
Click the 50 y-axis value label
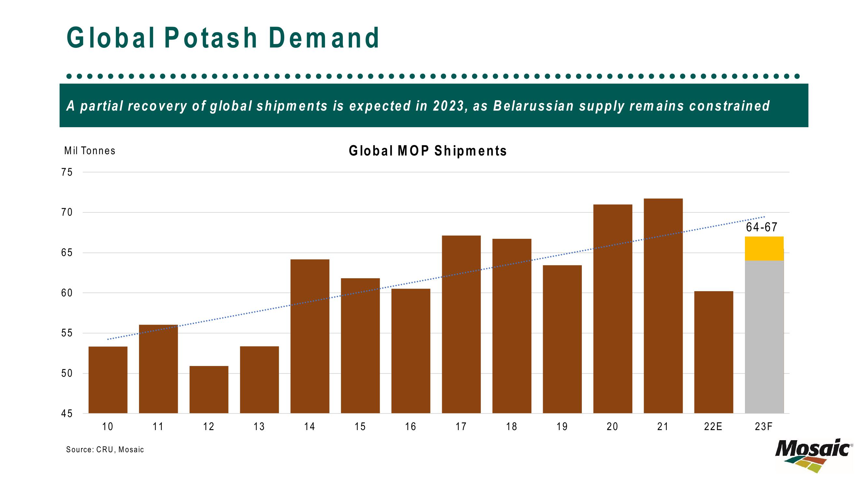67,373
